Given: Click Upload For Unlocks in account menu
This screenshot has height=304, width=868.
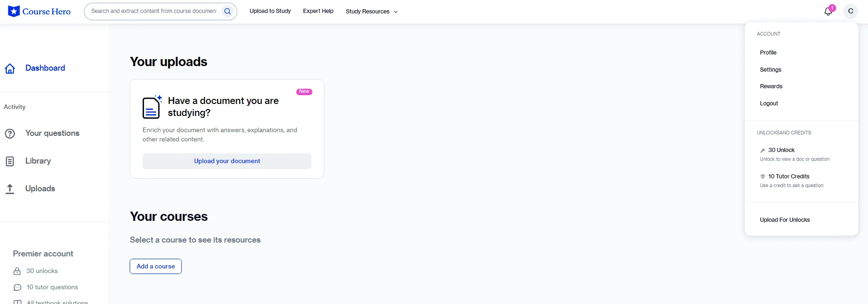Looking at the screenshot, I should coord(784,220).
